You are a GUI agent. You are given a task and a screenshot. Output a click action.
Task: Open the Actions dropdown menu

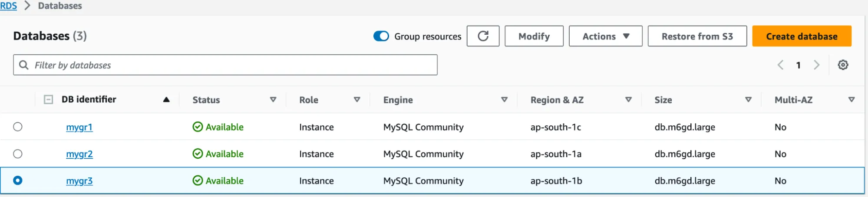[605, 36]
